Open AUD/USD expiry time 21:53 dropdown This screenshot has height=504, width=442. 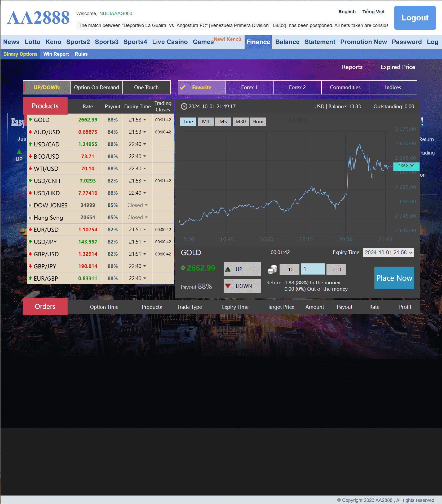click(138, 132)
